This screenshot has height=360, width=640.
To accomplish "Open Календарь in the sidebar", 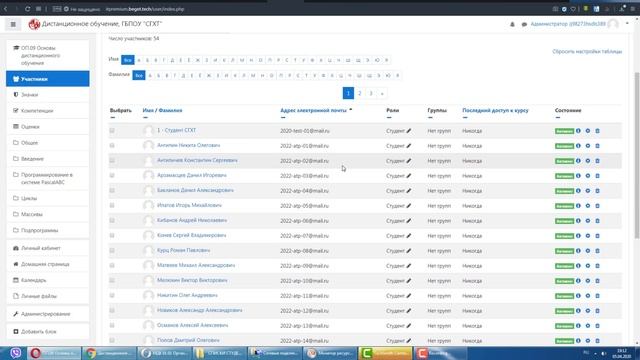I will 48,280.
